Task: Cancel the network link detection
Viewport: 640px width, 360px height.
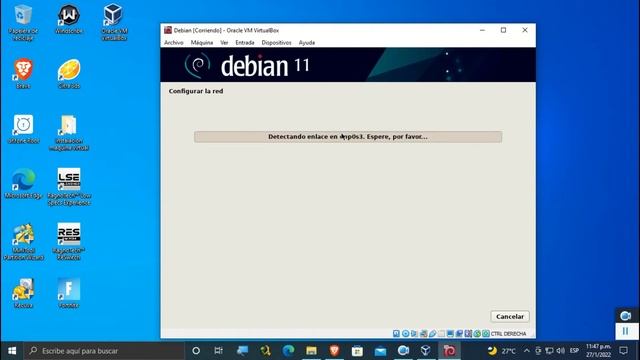Action: [x=509, y=316]
